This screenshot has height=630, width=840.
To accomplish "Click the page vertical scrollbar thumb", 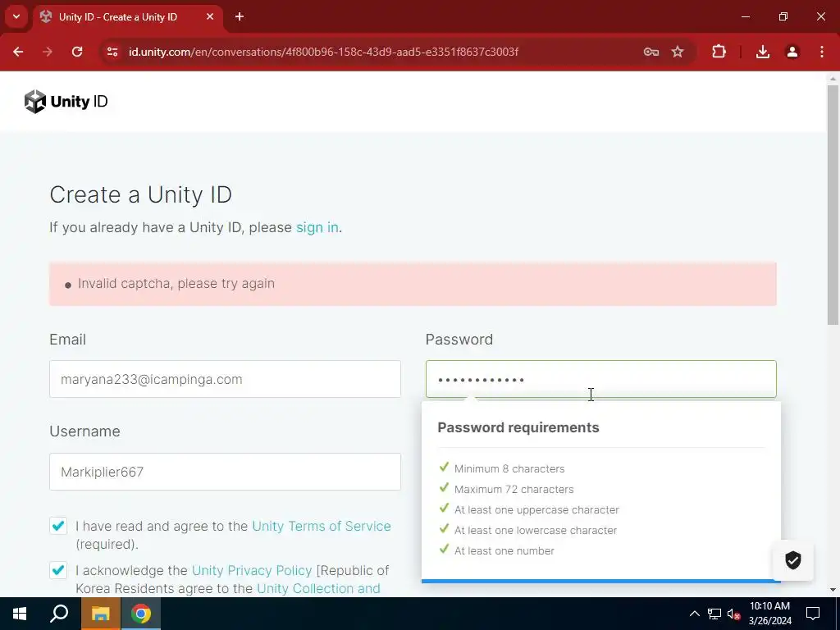I will pos(833,204).
